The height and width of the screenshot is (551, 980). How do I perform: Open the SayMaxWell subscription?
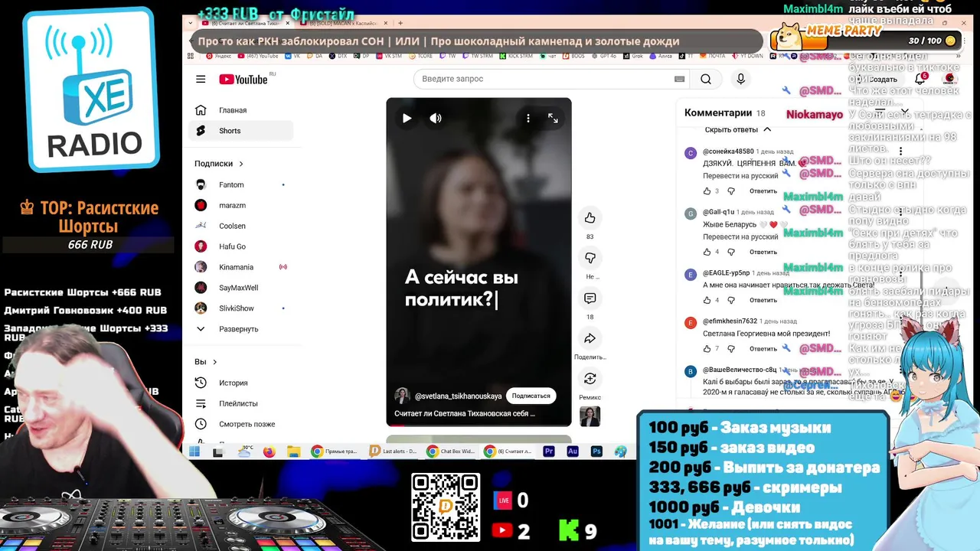point(240,288)
